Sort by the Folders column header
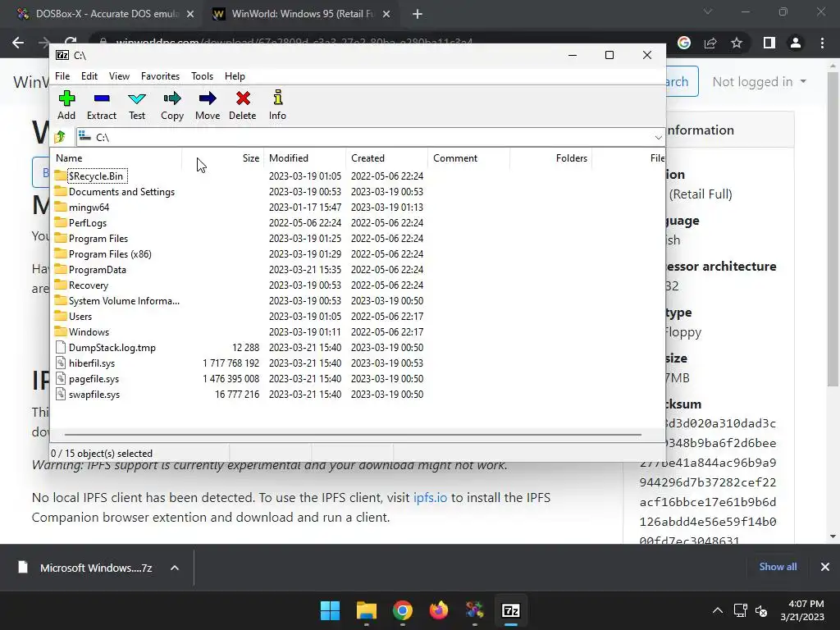 pyautogui.click(x=550, y=158)
